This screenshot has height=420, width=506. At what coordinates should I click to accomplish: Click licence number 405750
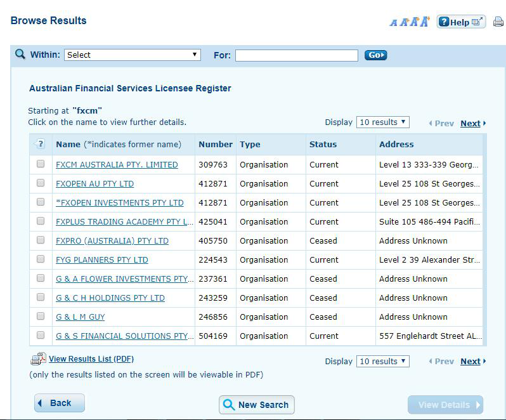click(213, 241)
